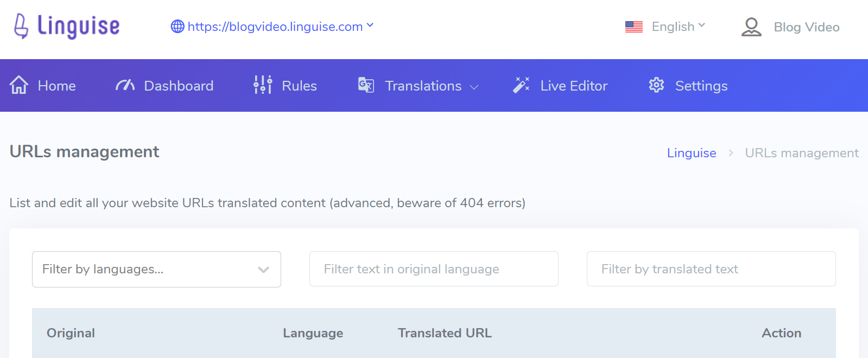Image resolution: width=868 pixels, height=358 pixels.
Task: Click the Translations translate icon
Action: coord(366,85)
